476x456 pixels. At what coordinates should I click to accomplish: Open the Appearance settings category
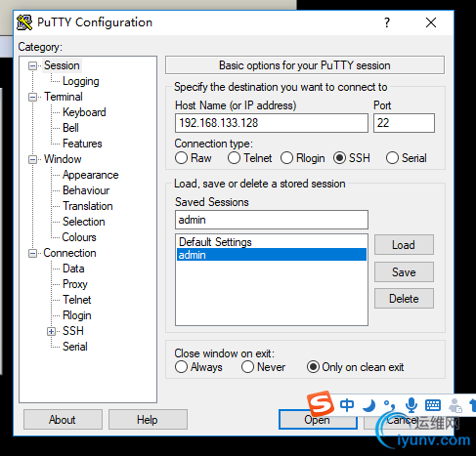coord(91,175)
